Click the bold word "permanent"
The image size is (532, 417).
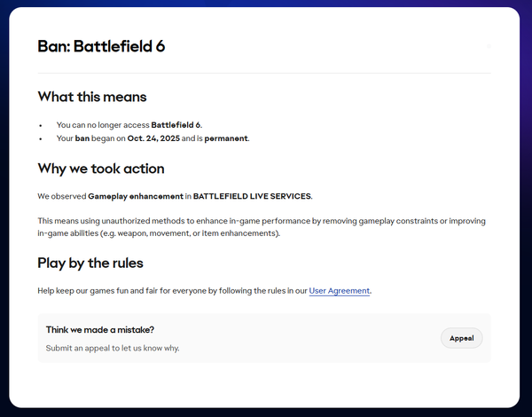click(227, 138)
